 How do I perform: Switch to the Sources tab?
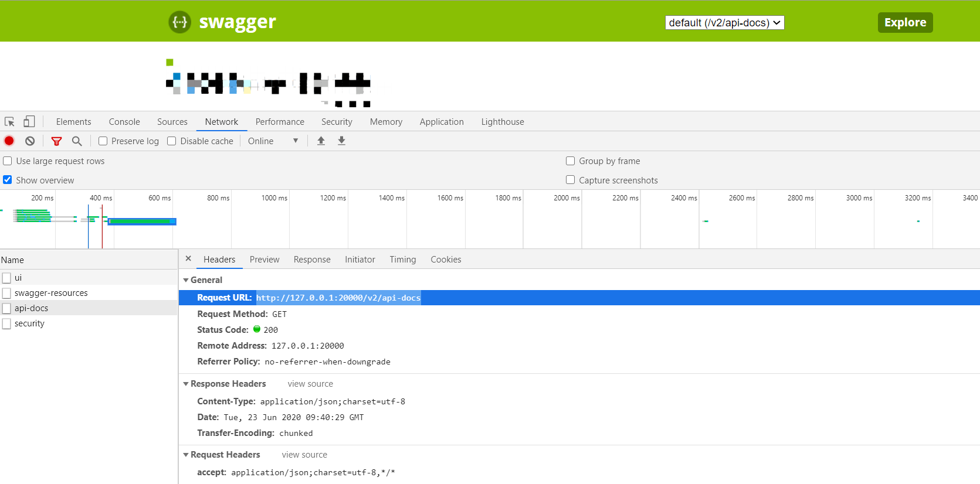tap(172, 122)
